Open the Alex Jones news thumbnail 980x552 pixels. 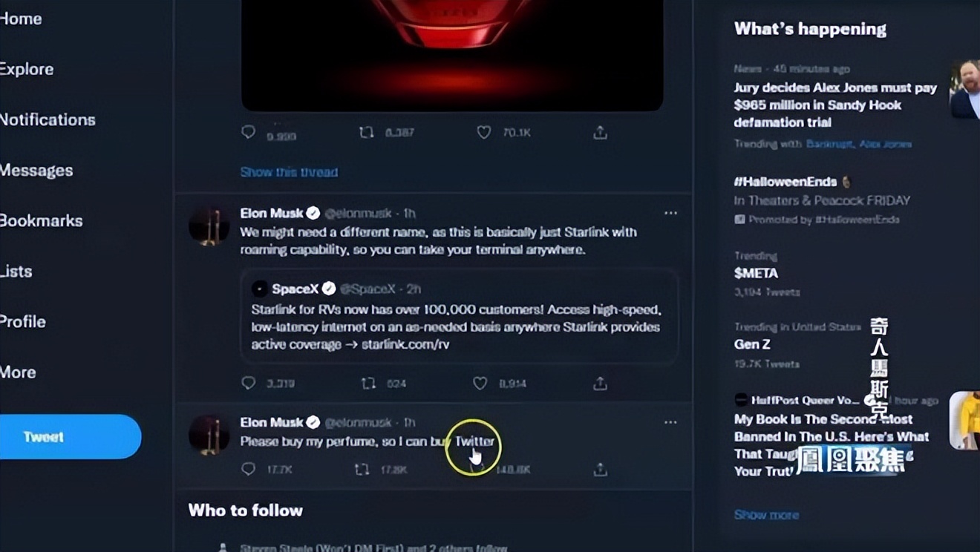[964, 89]
